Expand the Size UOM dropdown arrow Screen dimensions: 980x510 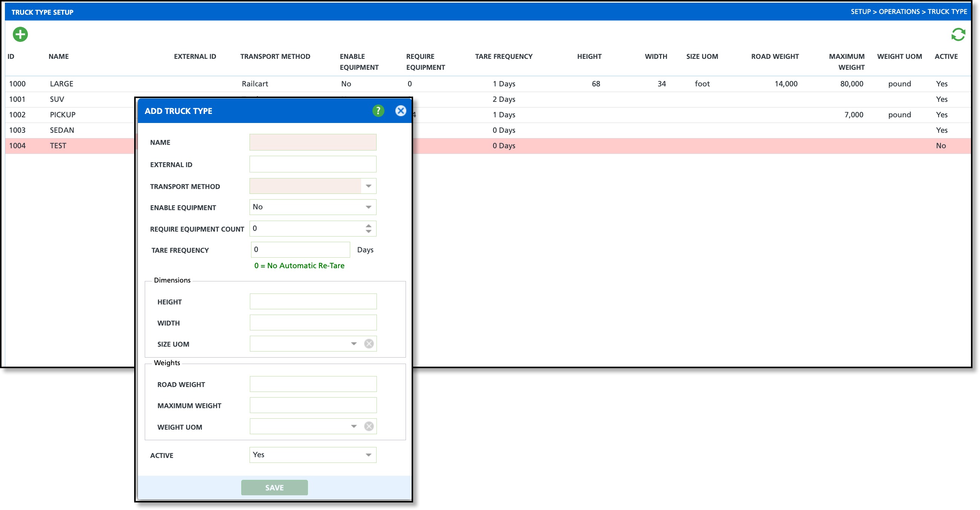coord(354,344)
